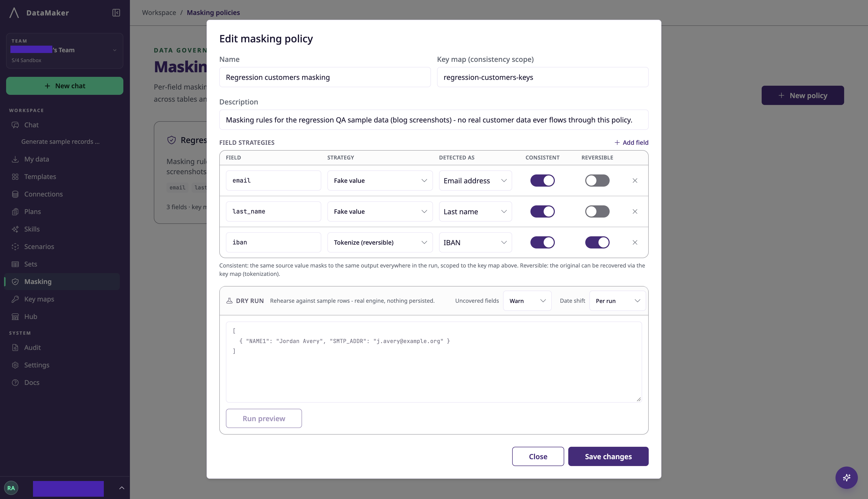
Task: Click the Audit document icon
Action: coord(15,348)
